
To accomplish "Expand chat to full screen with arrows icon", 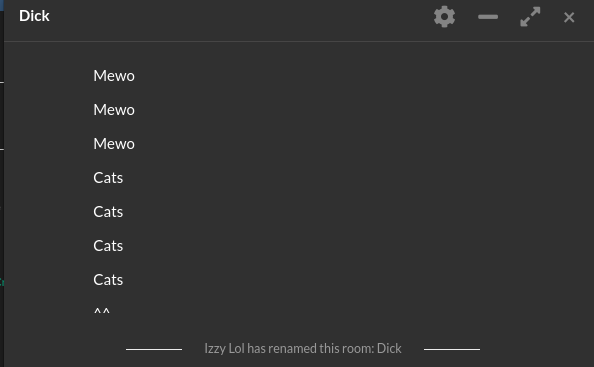I will (x=530, y=17).
